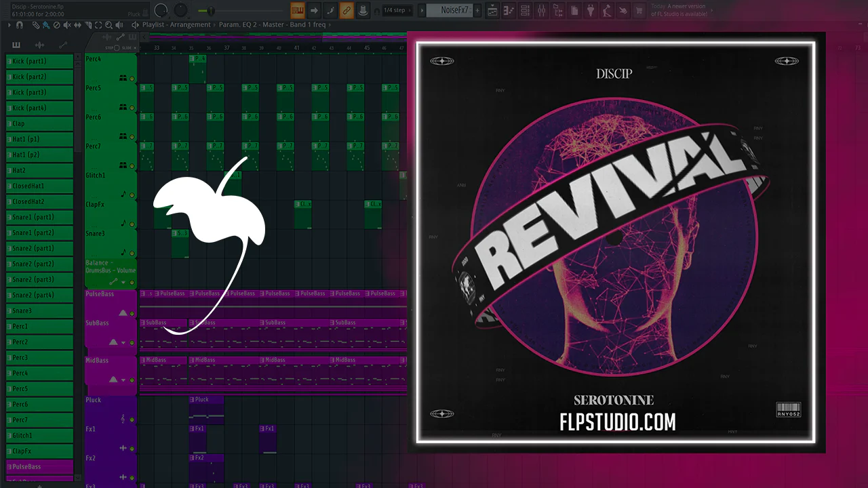Select the Delete tool
The image size is (868, 488).
coord(56,25)
